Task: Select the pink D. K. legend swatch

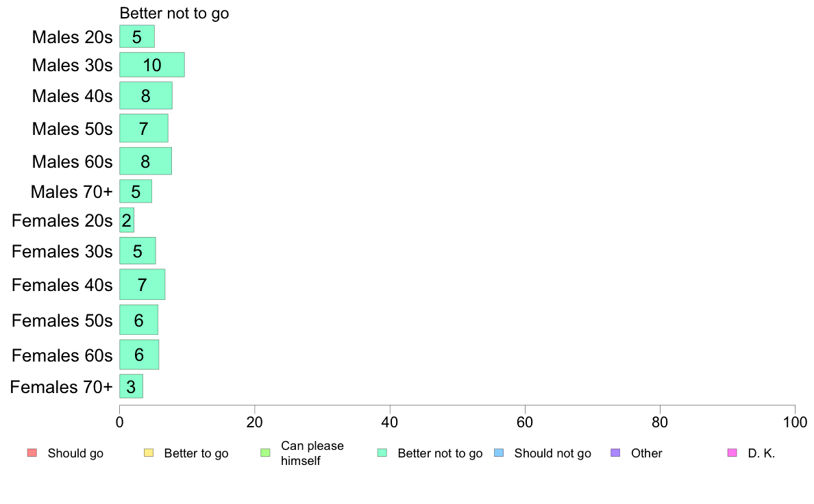Action: tap(732, 453)
